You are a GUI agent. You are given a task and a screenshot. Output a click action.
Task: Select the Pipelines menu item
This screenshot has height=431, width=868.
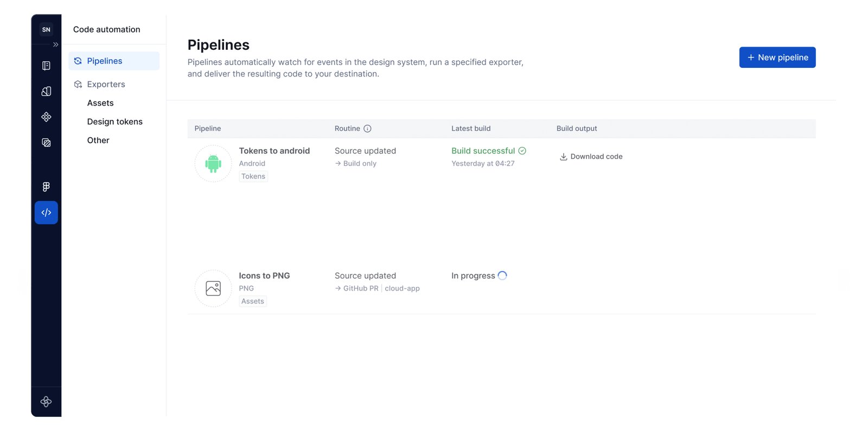pyautogui.click(x=105, y=61)
